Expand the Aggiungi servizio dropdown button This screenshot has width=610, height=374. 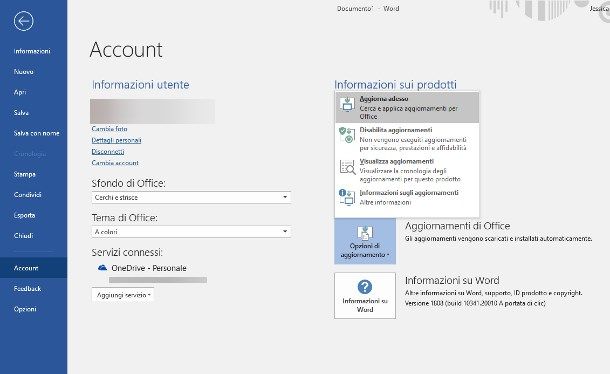123,295
